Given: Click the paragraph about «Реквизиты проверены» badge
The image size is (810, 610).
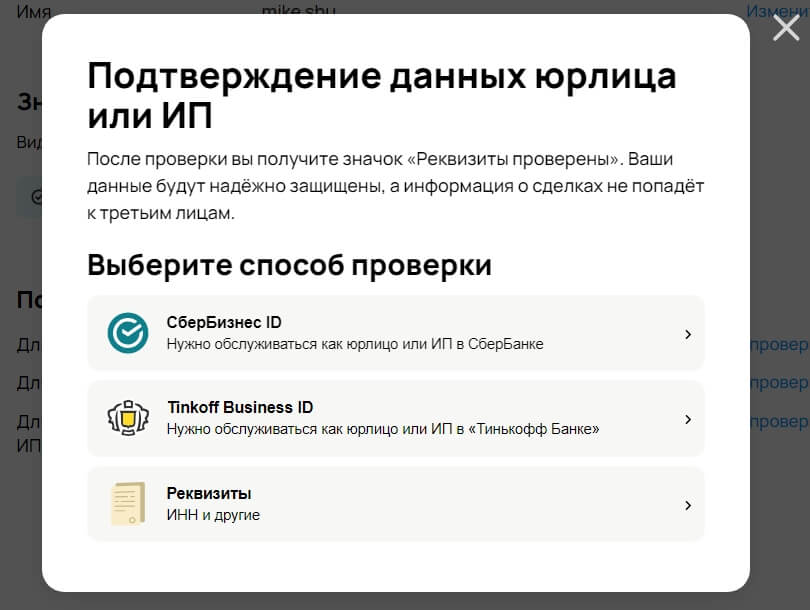Looking at the screenshot, I should [x=396, y=186].
